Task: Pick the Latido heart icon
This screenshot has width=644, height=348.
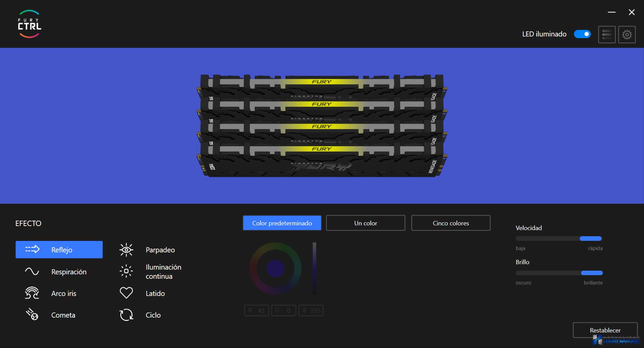Action: point(126,293)
